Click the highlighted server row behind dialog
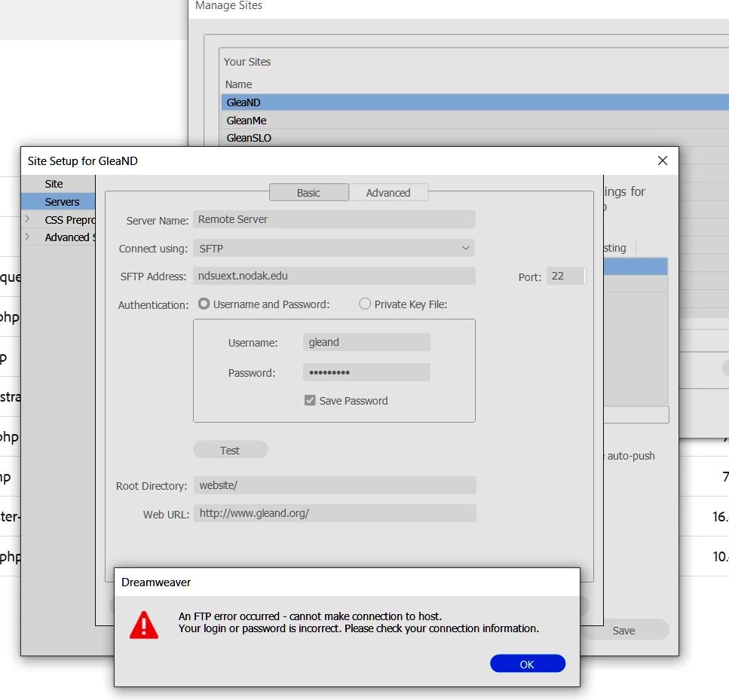 pyautogui.click(x=636, y=266)
